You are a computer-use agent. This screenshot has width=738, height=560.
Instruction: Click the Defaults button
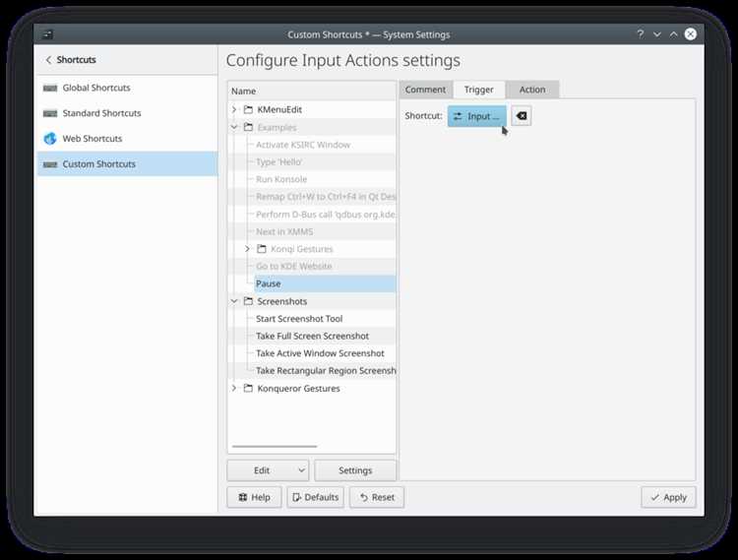pyautogui.click(x=315, y=497)
